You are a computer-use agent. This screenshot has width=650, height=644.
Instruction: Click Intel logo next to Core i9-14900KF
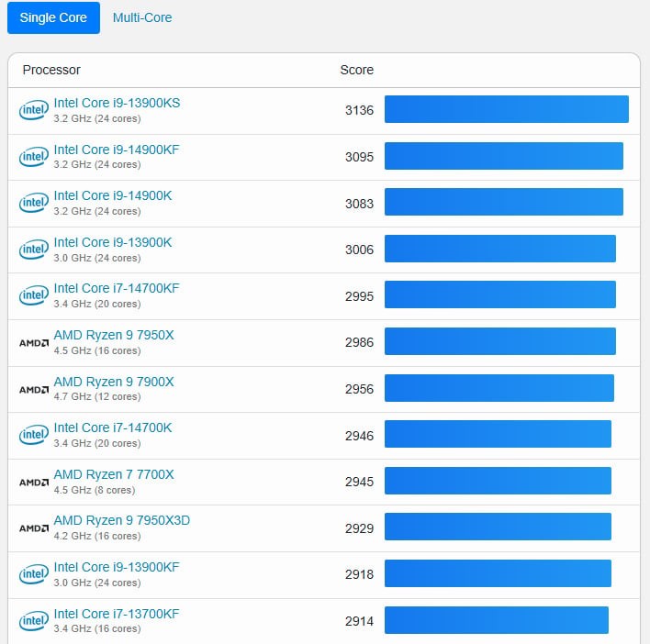tap(33, 157)
